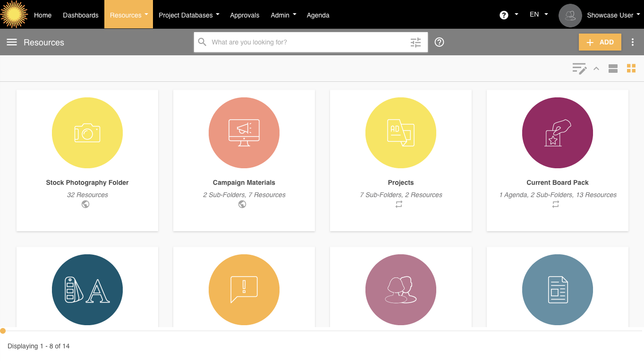
Task: Click the sunburst logo icon
Action: (14, 14)
